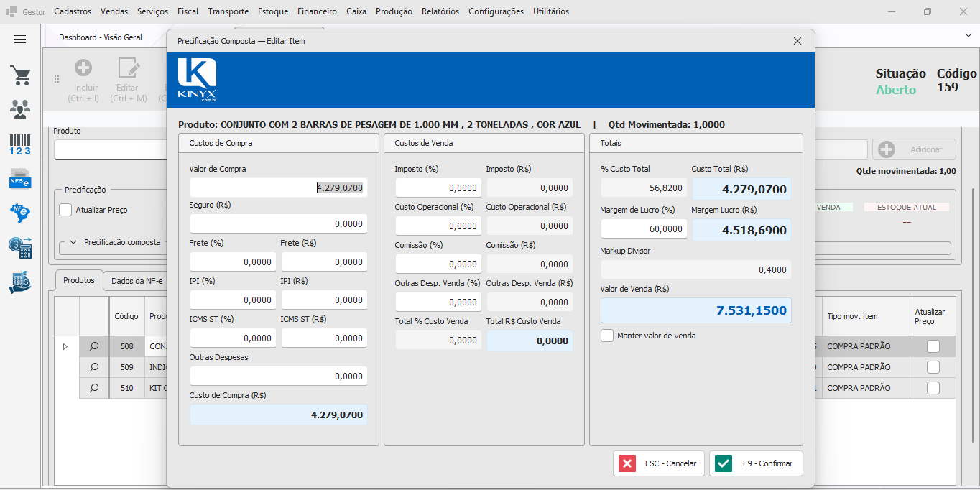This screenshot has height=490, width=980.
Task: Expand the Precificação composta section chevron
Action: 73,242
